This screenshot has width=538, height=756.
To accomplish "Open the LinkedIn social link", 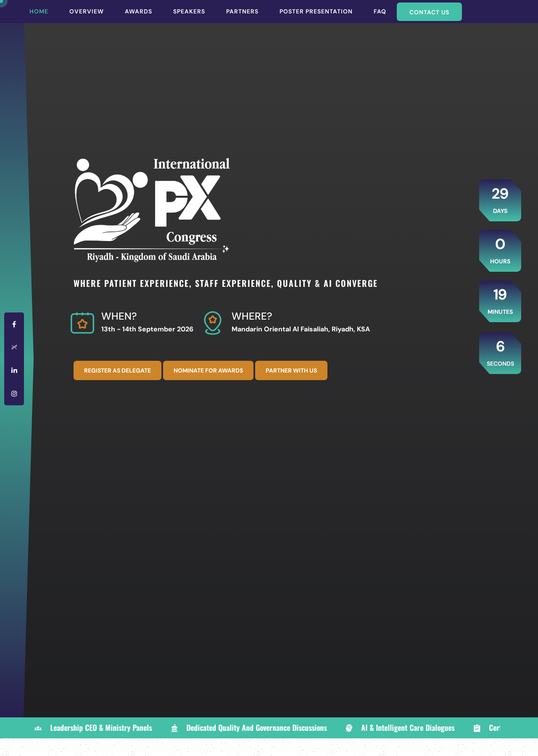I will [x=14, y=370].
